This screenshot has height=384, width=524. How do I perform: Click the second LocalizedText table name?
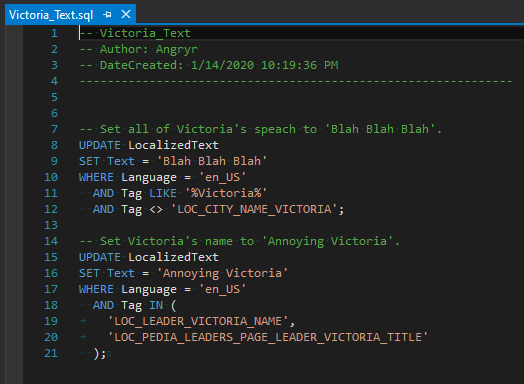(173, 257)
